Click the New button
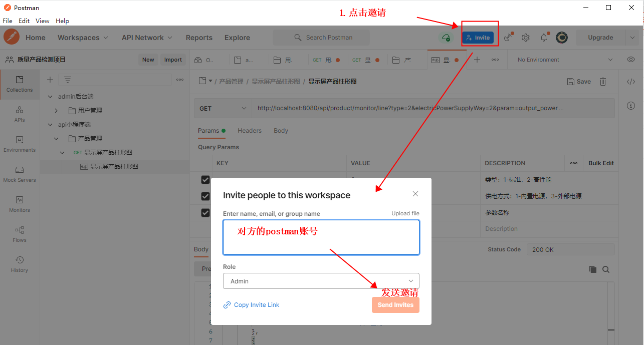The height and width of the screenshot is (345, 644). point(148,60)
